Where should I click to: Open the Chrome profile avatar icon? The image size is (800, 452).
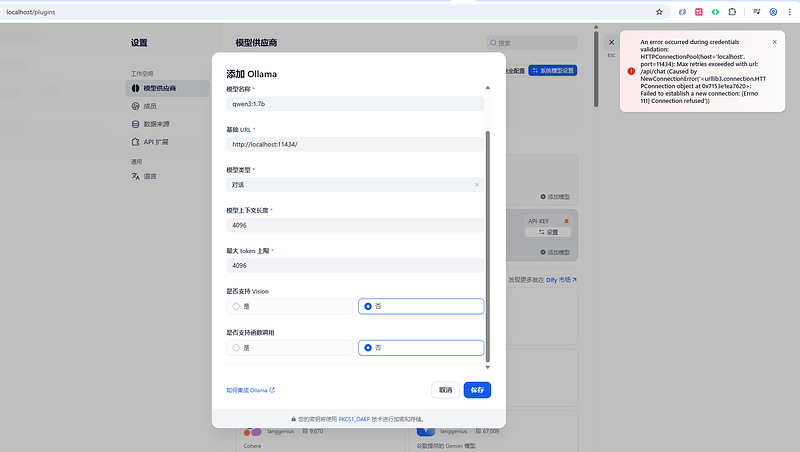click(773, 12)
